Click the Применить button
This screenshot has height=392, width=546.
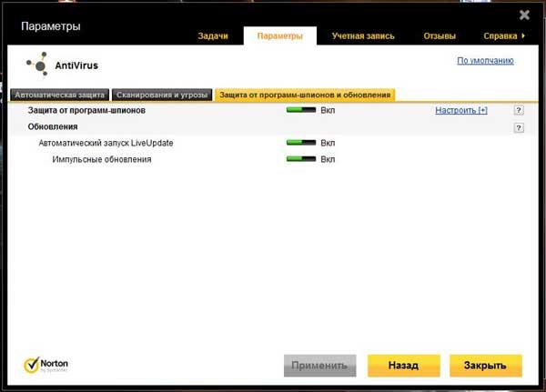(319, 366)
